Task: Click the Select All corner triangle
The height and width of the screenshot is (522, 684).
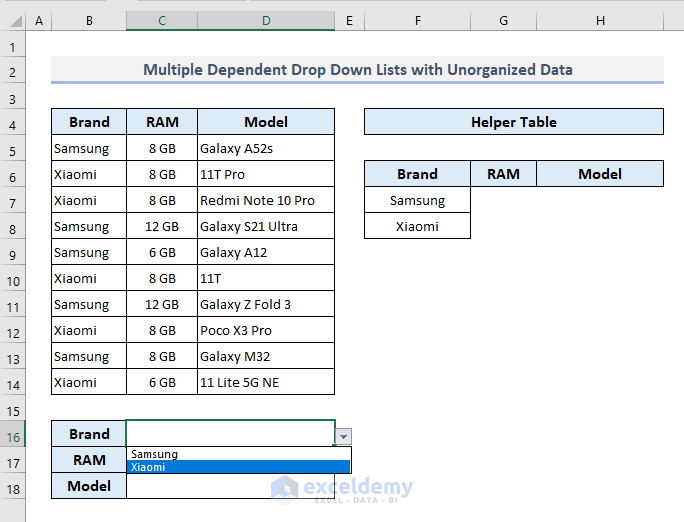Action: 16,20
